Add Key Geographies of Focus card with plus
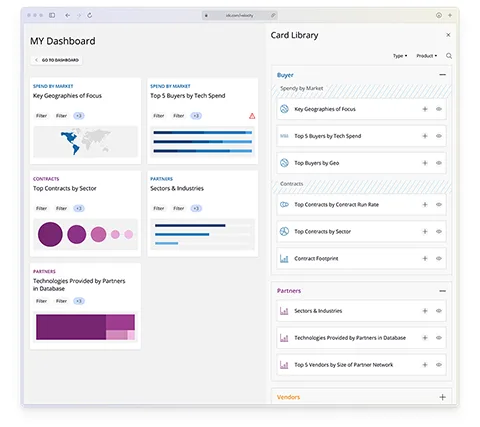 (x=425, y=109)
